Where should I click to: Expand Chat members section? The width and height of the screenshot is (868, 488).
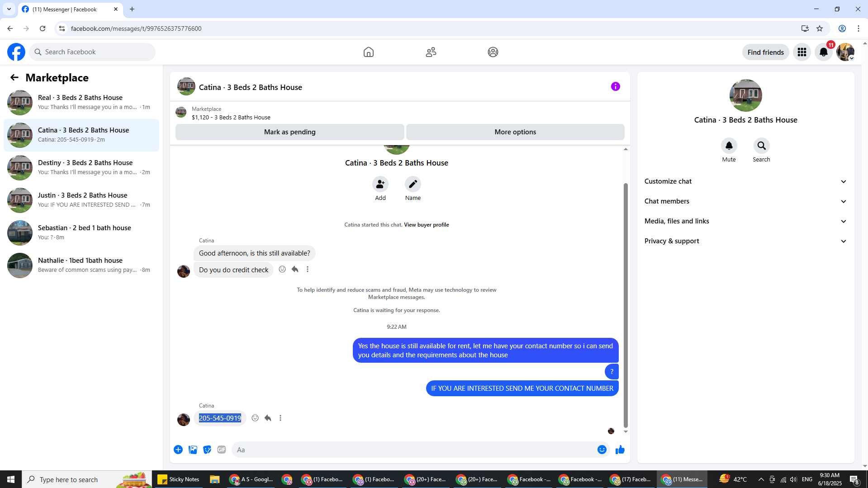(x=745, y=201)
